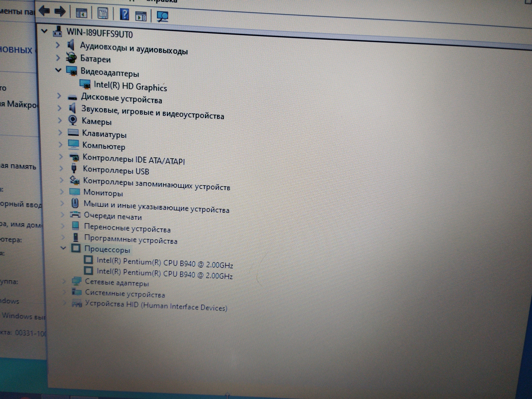Viewport: 532px width, 399px height.
Task: Click speaker icon of Аудиовходы и аудиовыходы
Action: [71, 45]
